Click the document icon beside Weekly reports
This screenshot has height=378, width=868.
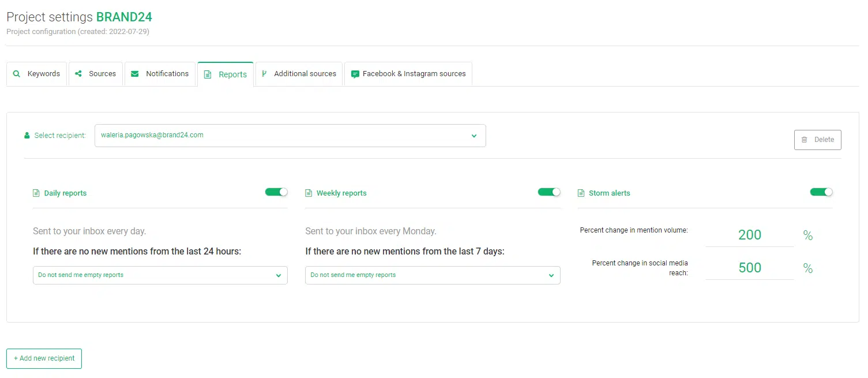click(309, 193)
